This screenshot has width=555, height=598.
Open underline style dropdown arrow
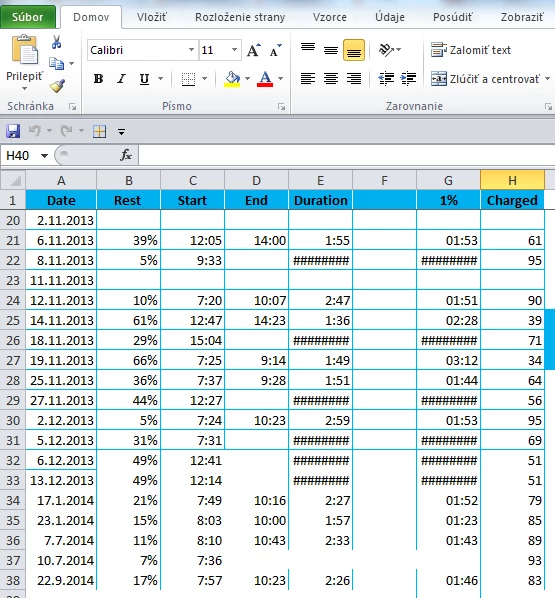coord(161,79)
